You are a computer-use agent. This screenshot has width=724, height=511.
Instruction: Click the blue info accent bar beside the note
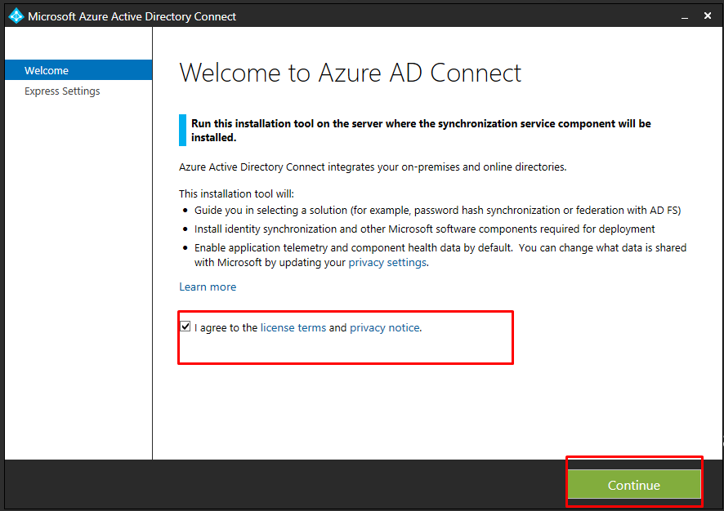coord(182,130)
